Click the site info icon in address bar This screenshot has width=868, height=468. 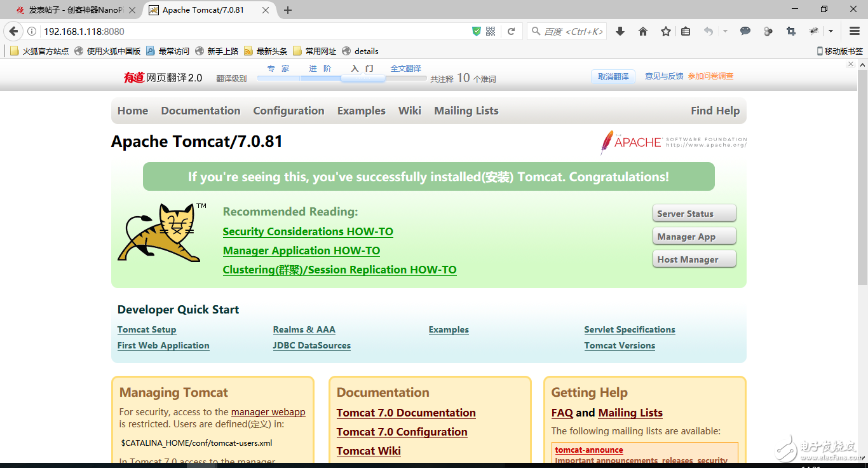click(x=32, y=31)
